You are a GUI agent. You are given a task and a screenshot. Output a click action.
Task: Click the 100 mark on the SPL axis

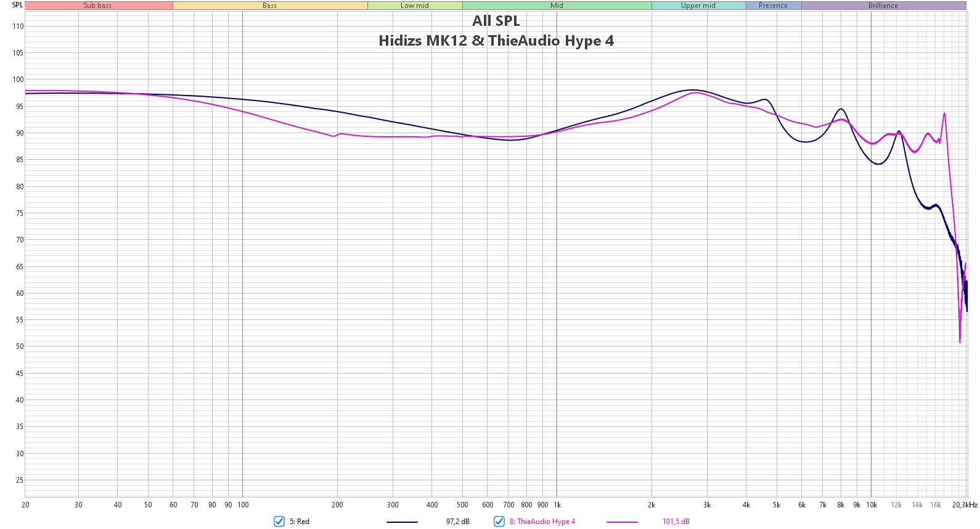click(x=18, y=80)
